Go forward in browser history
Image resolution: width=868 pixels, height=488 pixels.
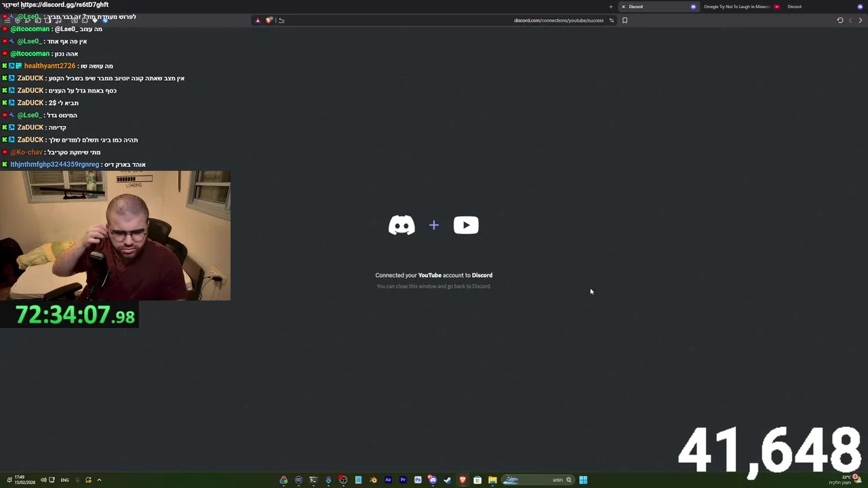pyautogui.click(x=850, y=20)
